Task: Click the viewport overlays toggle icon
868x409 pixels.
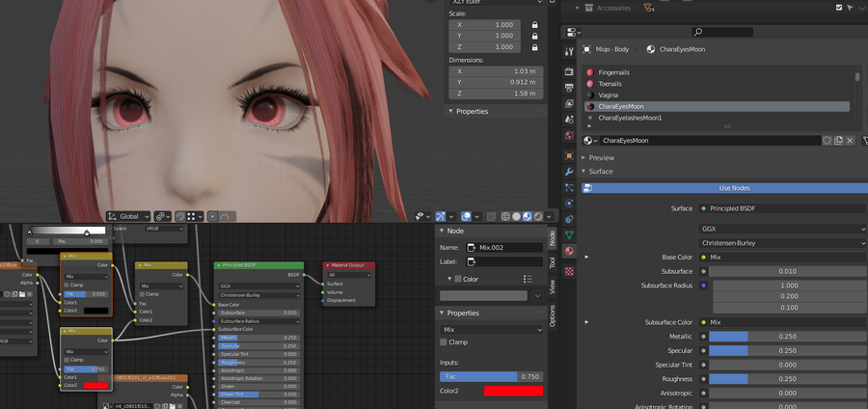Action: [466, 216]
